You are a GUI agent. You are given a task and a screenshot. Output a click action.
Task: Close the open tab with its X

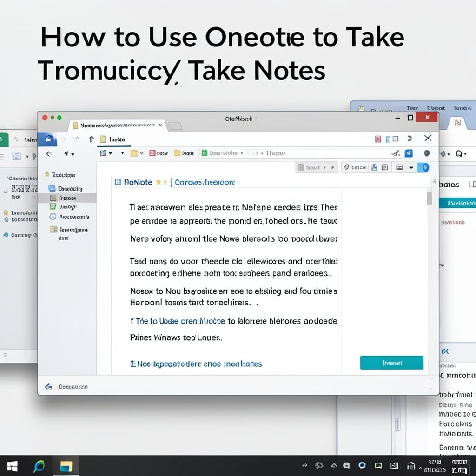click(160, 125)
